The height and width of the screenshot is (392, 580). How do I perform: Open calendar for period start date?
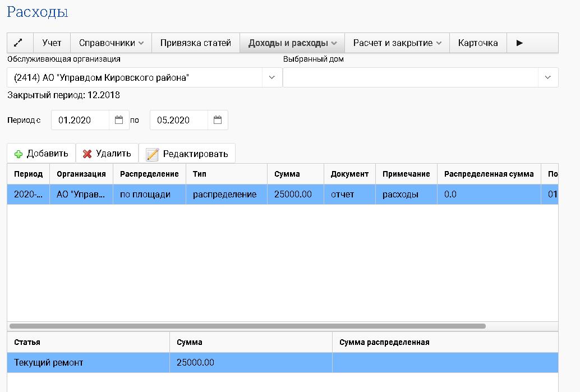point(118,120)
